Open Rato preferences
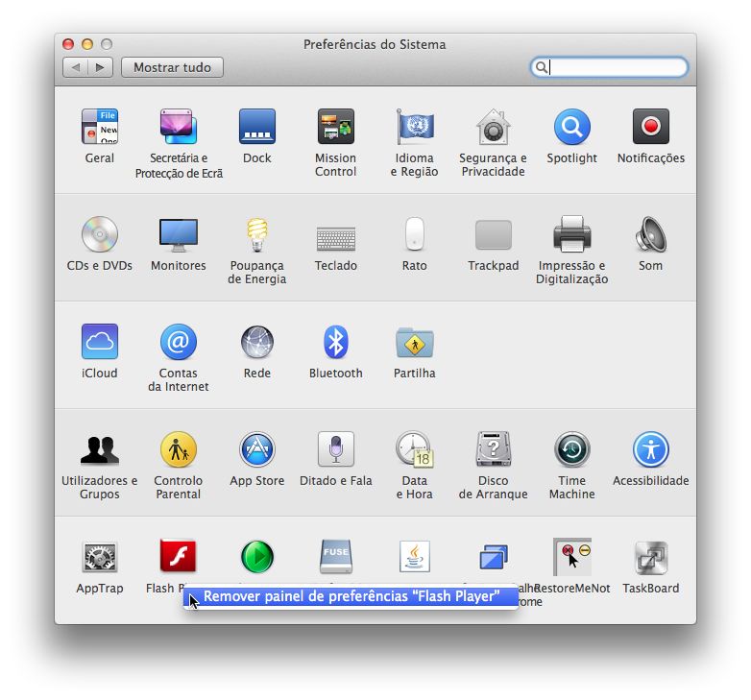 414,234
